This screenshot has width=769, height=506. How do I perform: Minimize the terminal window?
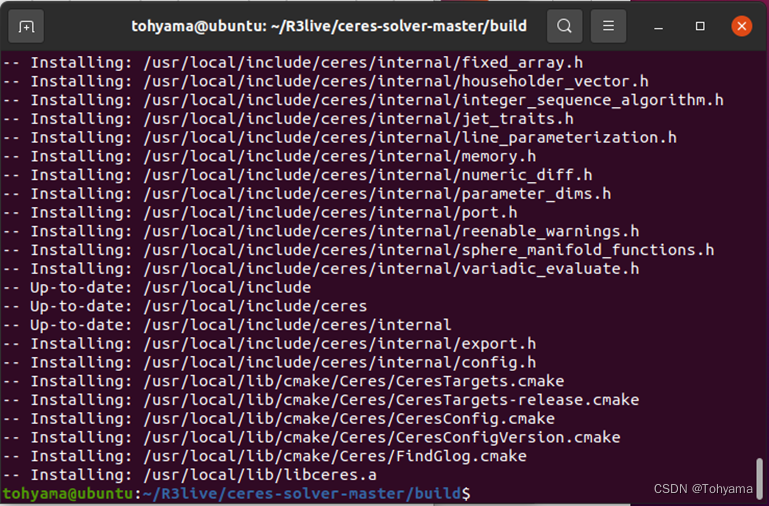coord(658,26)
